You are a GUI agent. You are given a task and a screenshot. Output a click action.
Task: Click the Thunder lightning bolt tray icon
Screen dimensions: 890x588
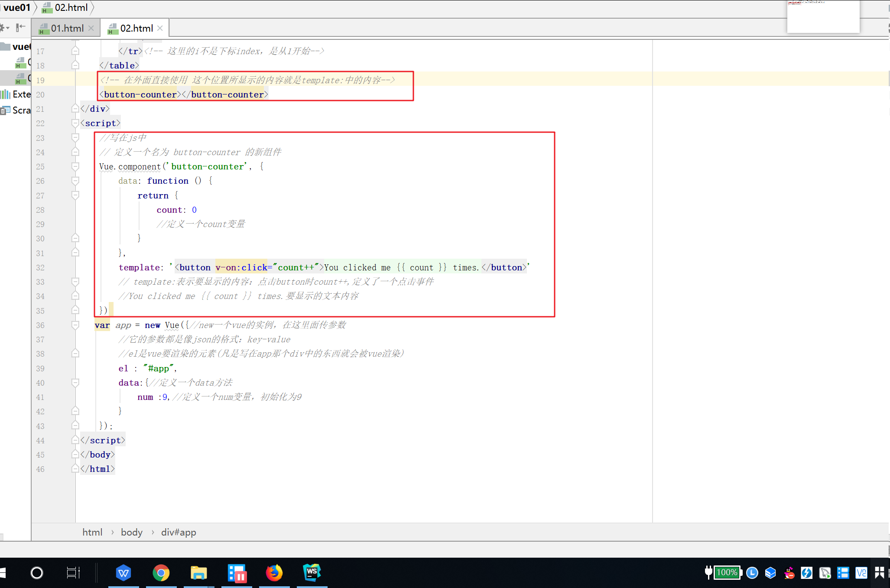tap(806, 573)
